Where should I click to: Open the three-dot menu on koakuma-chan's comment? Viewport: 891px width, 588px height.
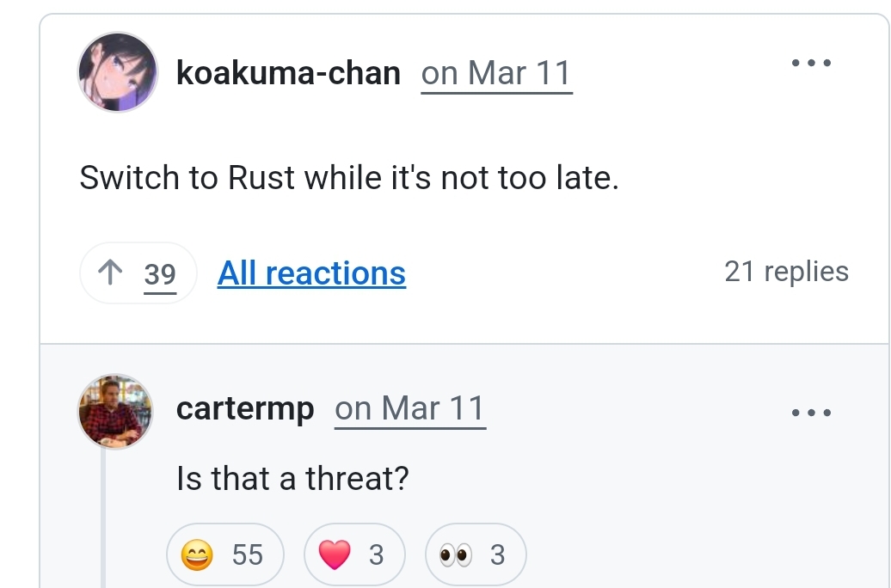click(x=812, y=63)
